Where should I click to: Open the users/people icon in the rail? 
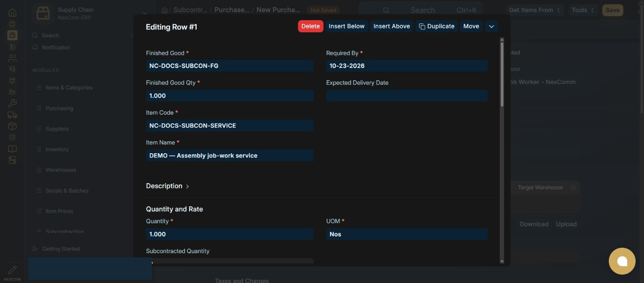(12, 58)
